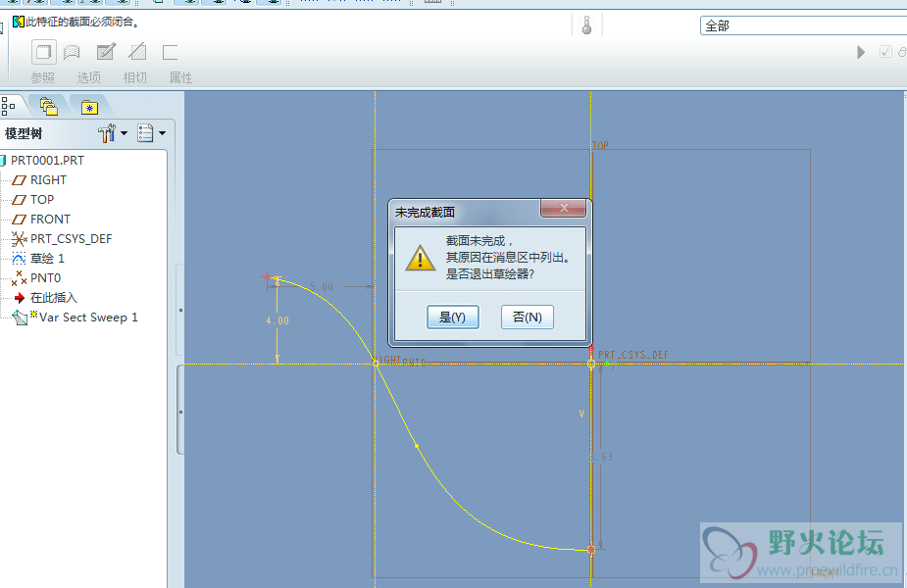The width and height of the screenshot is (907, 588).
Task: Open the 相切 panel tab
Action: (134, 77)
